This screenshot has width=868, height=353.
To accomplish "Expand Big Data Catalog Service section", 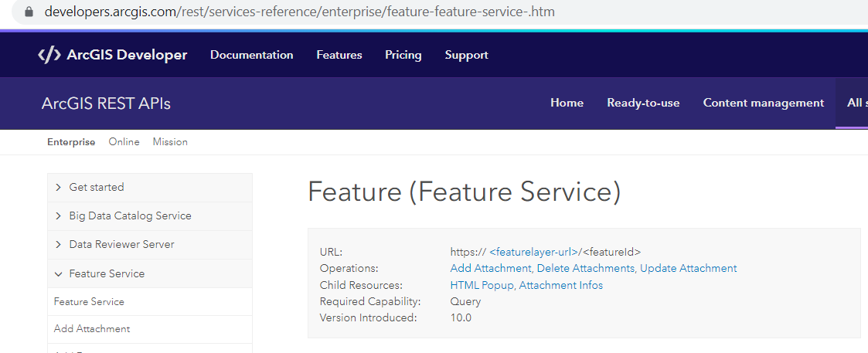I will click(x=150, y=216).
